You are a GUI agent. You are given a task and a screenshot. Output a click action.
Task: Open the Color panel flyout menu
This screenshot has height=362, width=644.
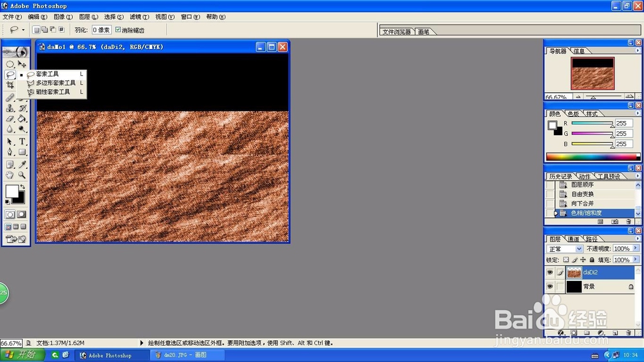(638, 113)
